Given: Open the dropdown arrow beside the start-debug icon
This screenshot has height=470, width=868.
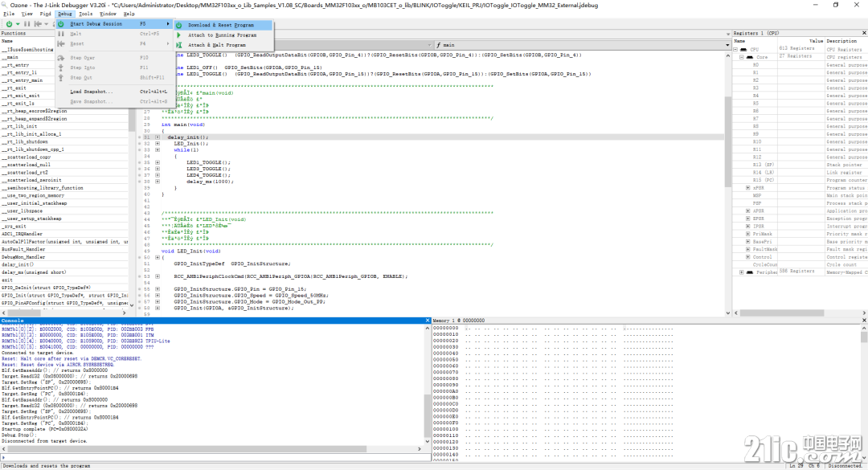Looking at the screenshot, I should (x=18, y=24).
